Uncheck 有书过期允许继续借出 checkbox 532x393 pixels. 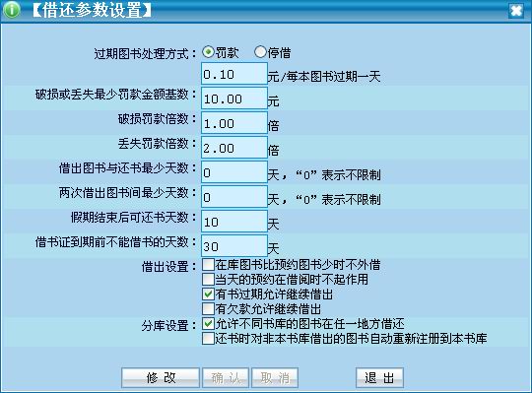[x=208, y=294]
